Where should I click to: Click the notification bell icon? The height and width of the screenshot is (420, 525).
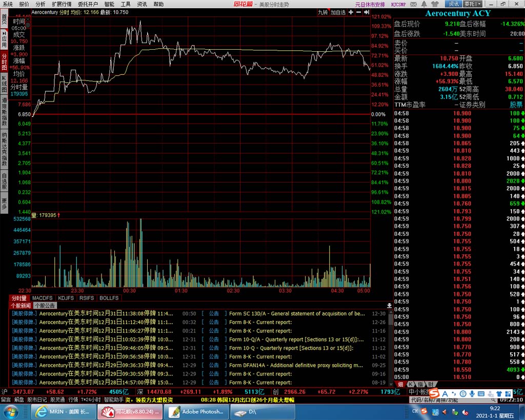[424, 4]
